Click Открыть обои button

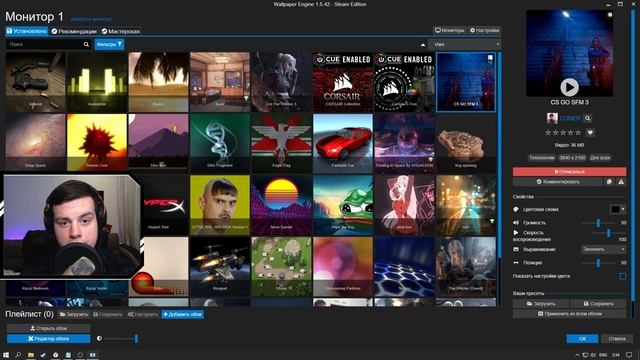49,328
